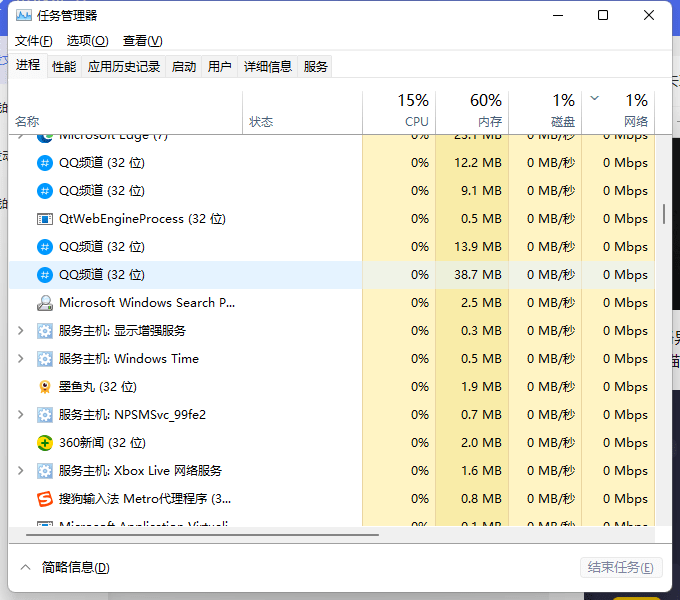680x600 pixels.
Task: Click the QtWebEngineProcess process icon
Action: 45,218
